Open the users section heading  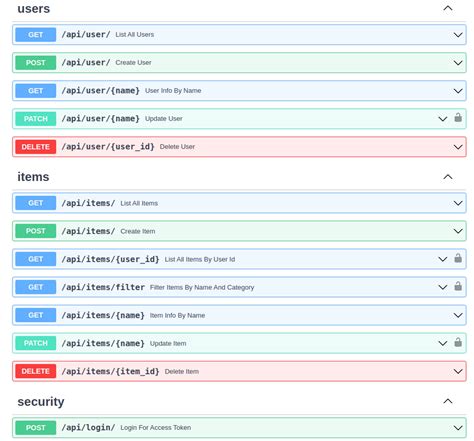click(x=34, y=9)
